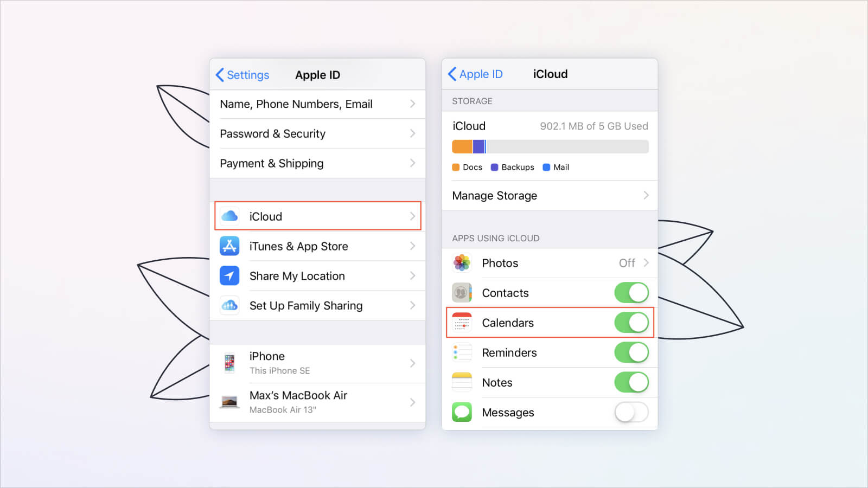
Task: Go back to Apple ID screen
Action: 475,74
